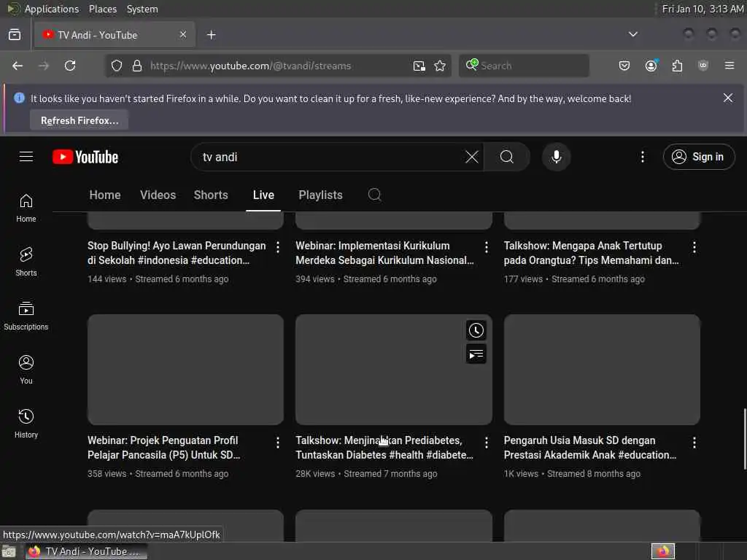Click the clock showing Fri Jan 10

point(703,9)
